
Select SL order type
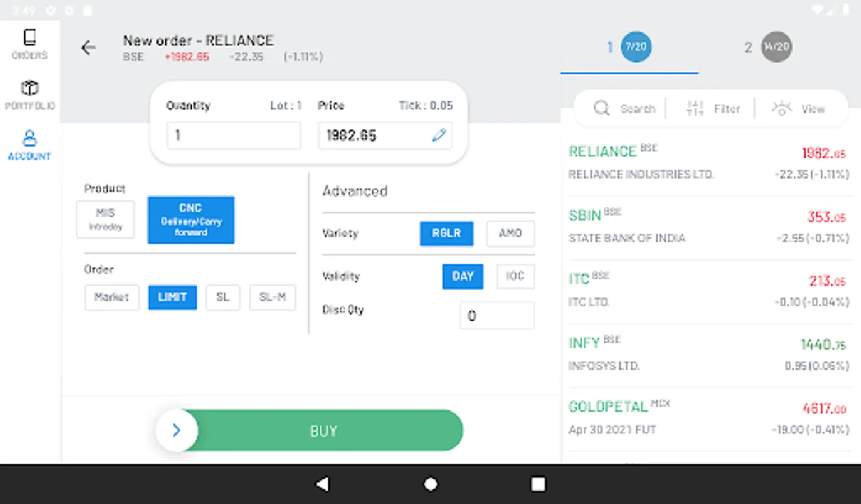(x=223, y=297)
